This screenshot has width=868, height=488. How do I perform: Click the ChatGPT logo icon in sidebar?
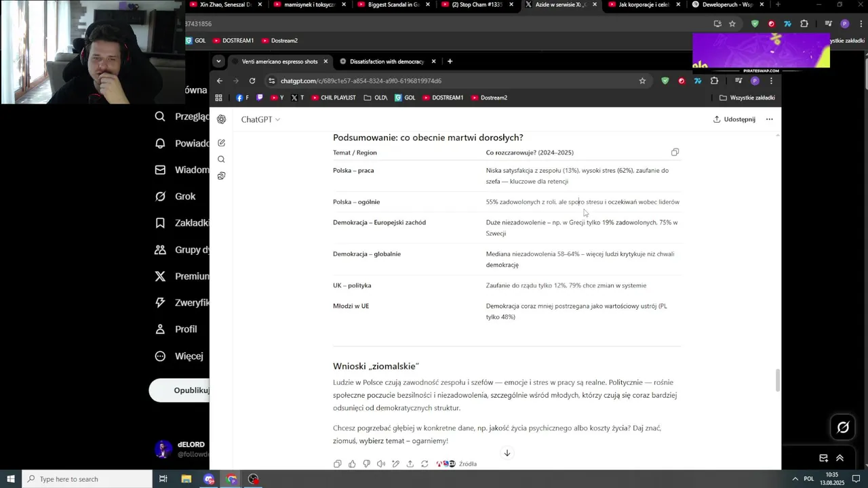(221, 119)
